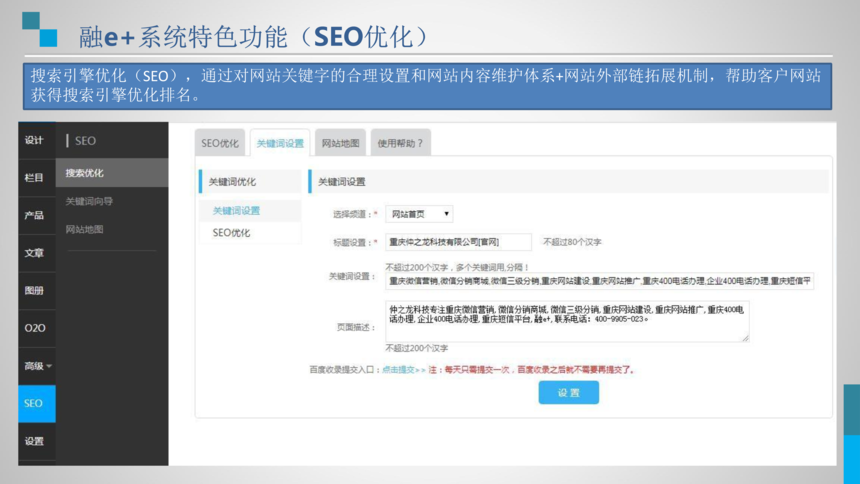Viewport: 860px width, 484px height.
Task: Select 搜索优化 in the SEO submenu
Action: (x=85, y=173)
